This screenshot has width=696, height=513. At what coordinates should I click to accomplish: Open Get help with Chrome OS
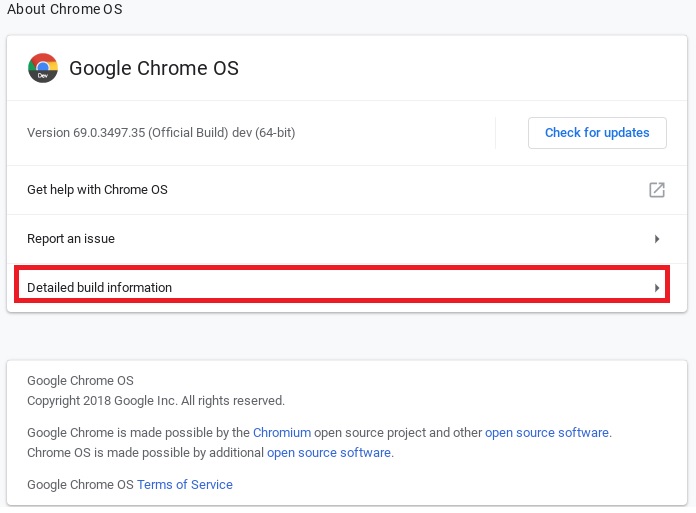click(x=97, y=190)
